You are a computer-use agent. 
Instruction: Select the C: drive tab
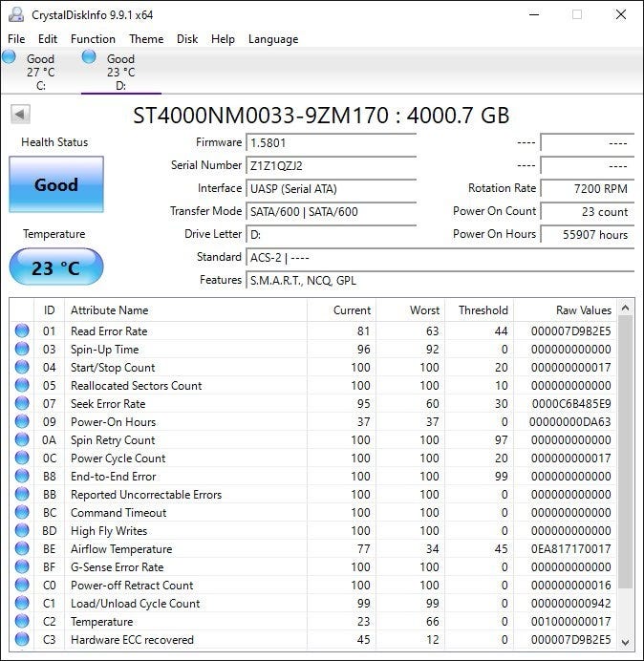[x=40, y=72]
